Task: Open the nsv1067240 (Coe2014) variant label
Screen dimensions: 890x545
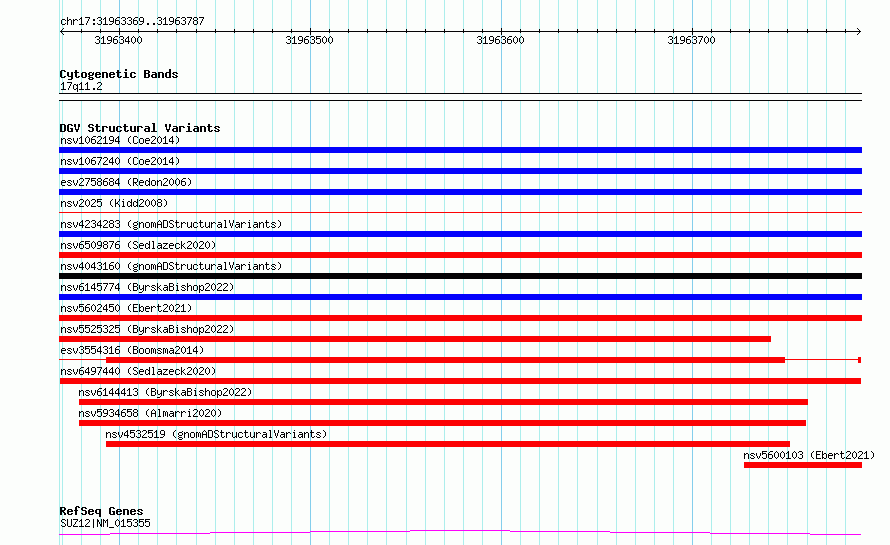Action: point(120,161)
